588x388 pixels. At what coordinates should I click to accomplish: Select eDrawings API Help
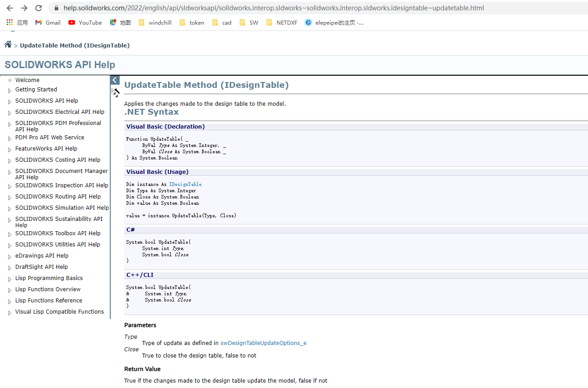(x=42, y=255)
